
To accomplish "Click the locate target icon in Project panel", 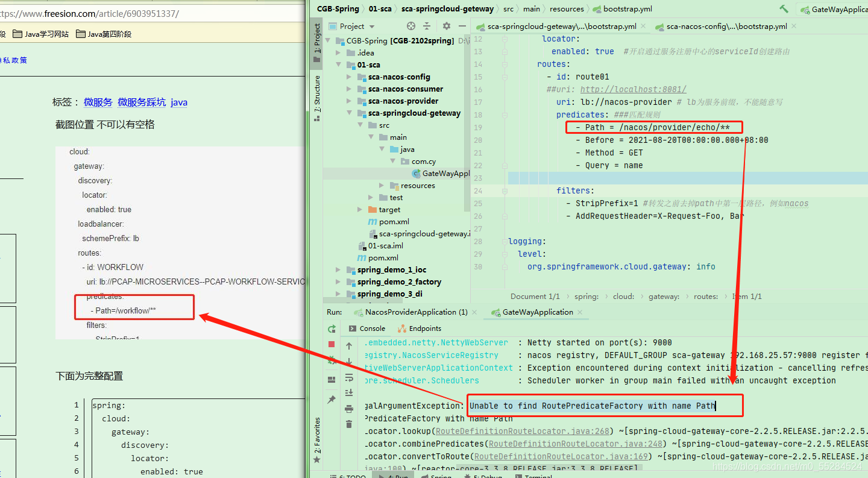I will (411, 26).
